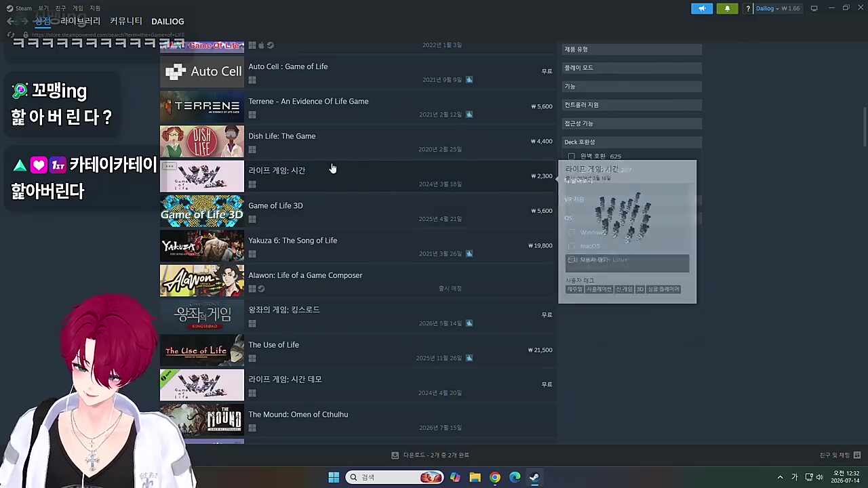Image resolution: width=868 pixels, height=488 pixels.
Task: Open Google Chrome from the taskbar
Action: click(x=495, y=477)
